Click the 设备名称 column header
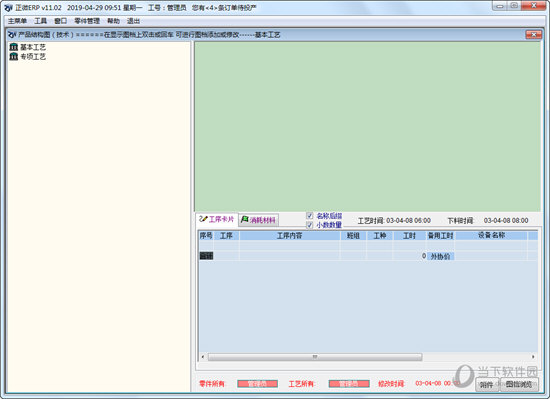The height and width of the screenshot is (399, 550). [491, 236]
